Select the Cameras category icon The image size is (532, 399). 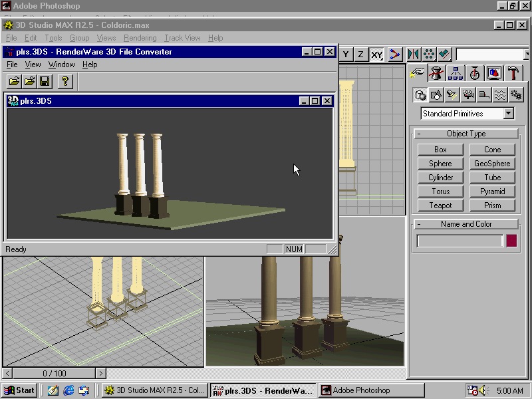tap(468, 95)
